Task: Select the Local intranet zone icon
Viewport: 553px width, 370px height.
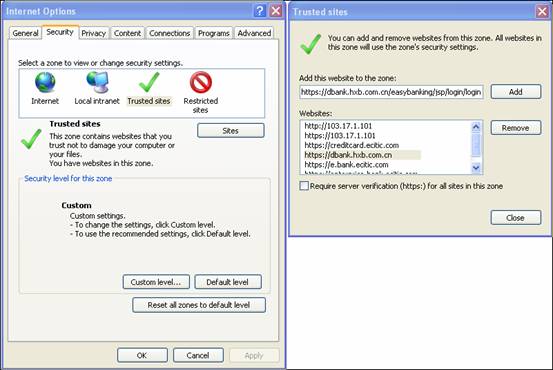Action: pyautogui.click(x=97, y=82)
